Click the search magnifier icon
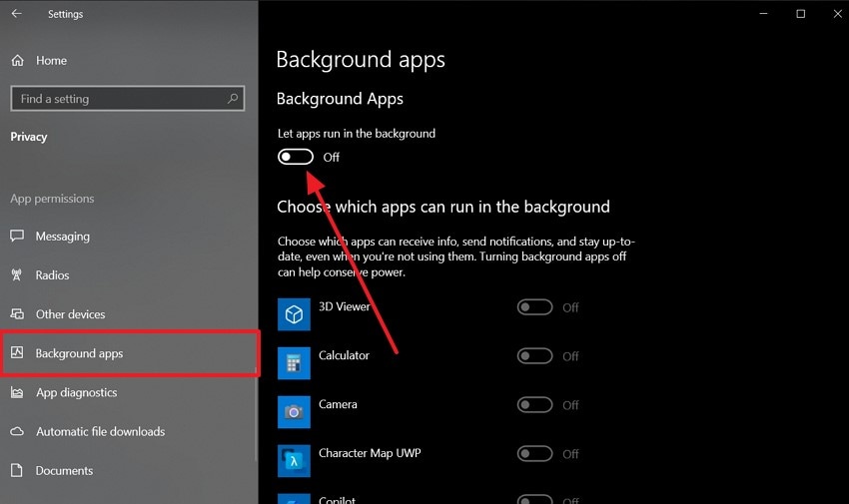Screen dimensions: 849x504 pos(233,99)
